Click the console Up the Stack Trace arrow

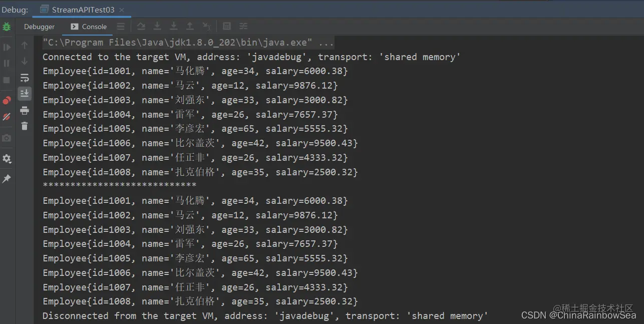(x=25, y=45)
